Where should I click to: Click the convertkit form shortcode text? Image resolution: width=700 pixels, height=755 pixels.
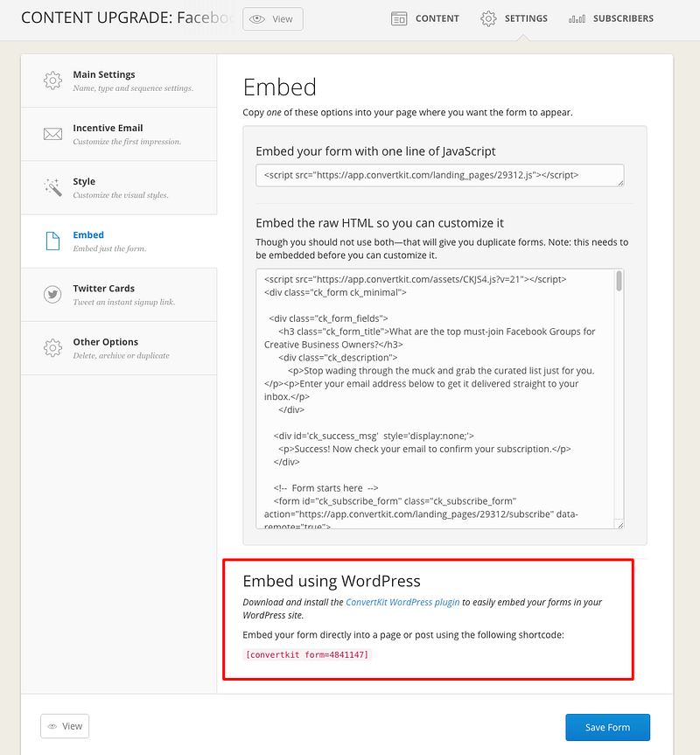point(307,654)
